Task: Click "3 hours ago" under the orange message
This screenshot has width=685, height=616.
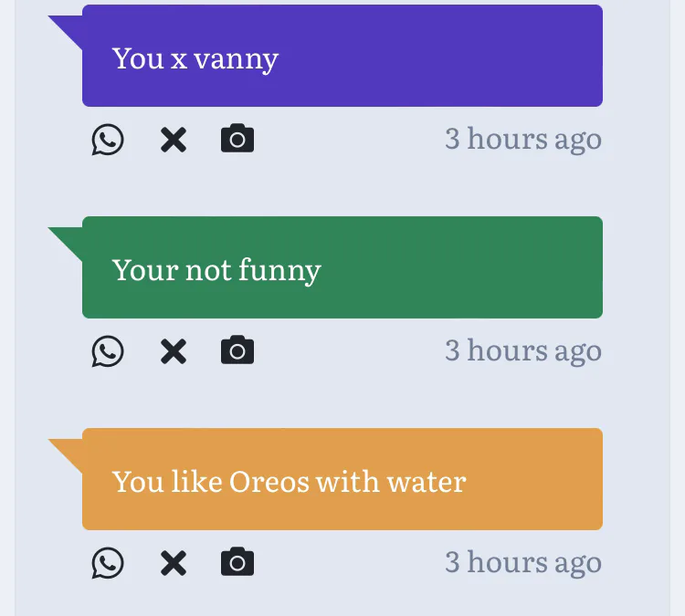Action: click(523, 563)
